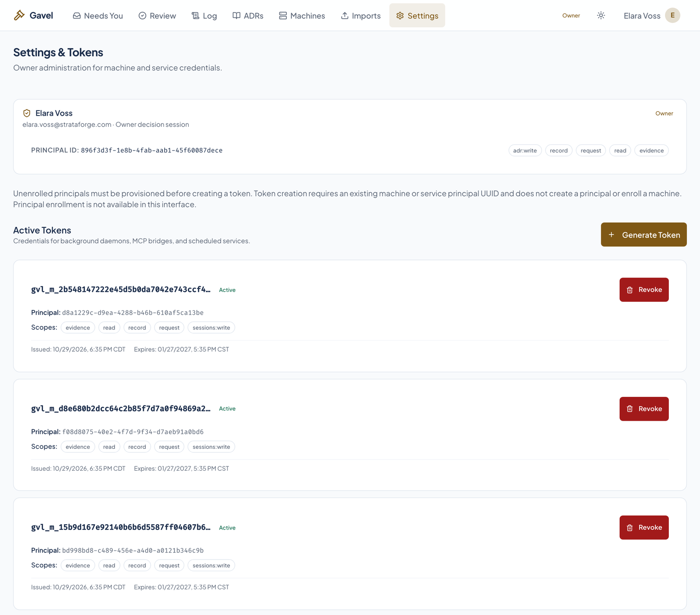The image size is (700, 615).
Task: Revoke the token starting gvl_m_15b9d167
Action: (x=644, y=528)
